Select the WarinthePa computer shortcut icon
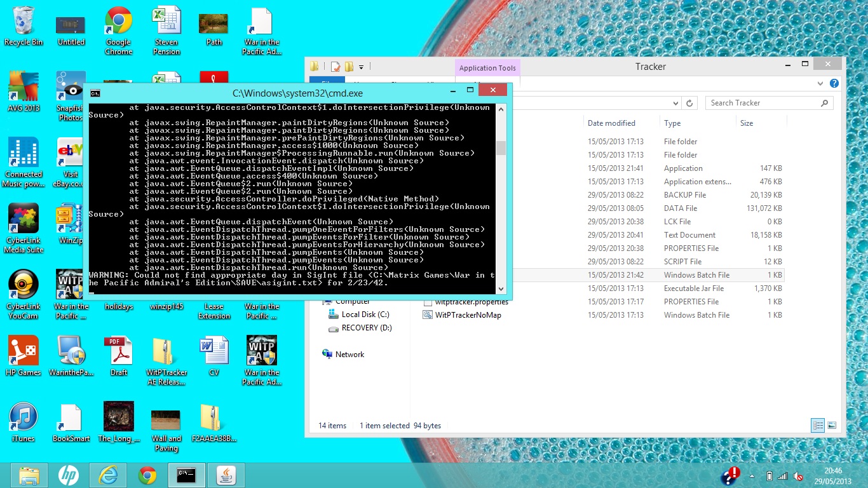 pyautogui.click(x=71, y=356)
